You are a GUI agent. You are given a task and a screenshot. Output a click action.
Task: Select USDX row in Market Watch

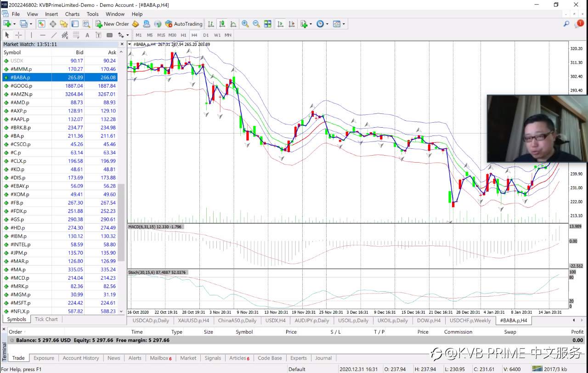point(60,61)
